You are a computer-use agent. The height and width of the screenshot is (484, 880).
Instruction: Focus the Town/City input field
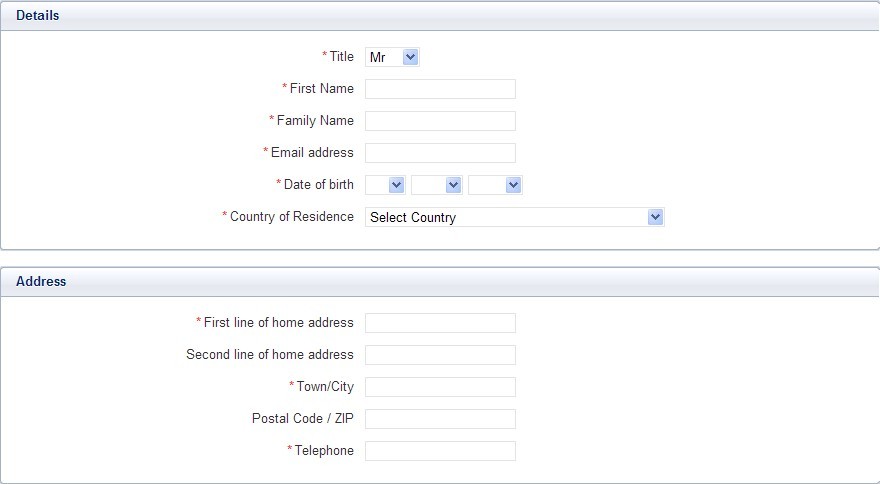pos(440,387)
